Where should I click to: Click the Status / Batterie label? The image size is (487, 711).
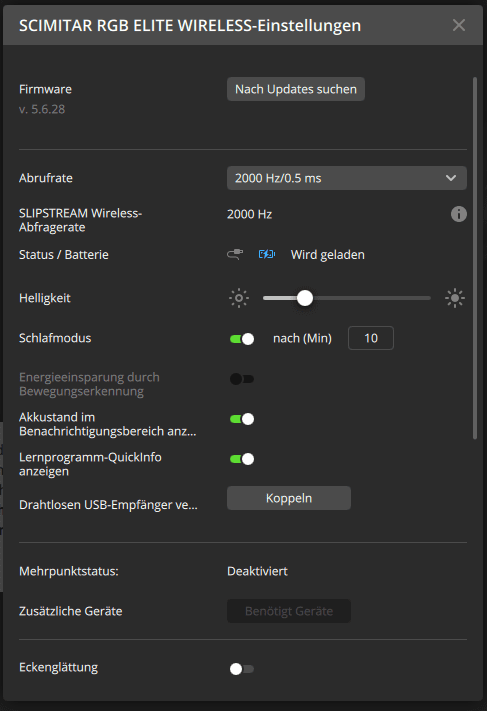(x=64, y=255)
